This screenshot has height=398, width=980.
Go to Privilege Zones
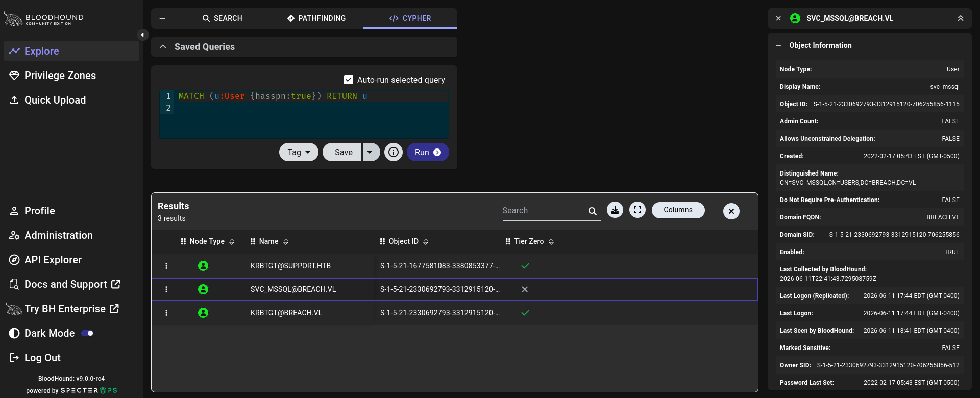[x=71, y=76]
